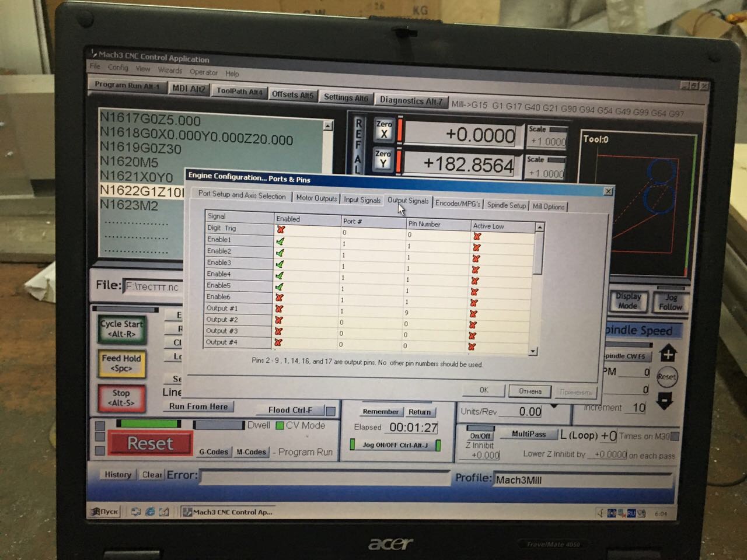The image size is (747, 560).
Task: Click the signal list scroll-up arrow
Action: [540, 227]
